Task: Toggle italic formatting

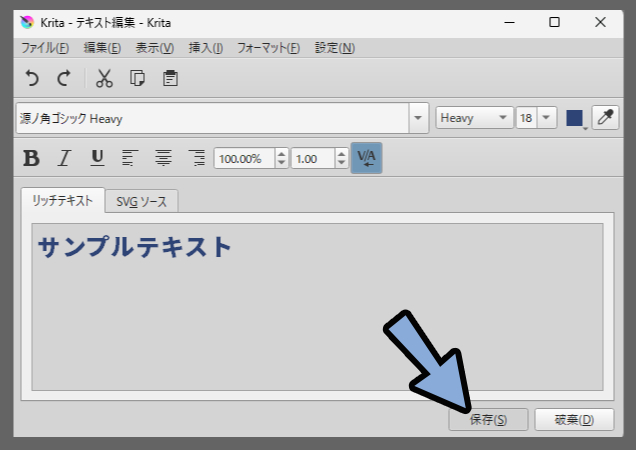Action: point(65,158)
